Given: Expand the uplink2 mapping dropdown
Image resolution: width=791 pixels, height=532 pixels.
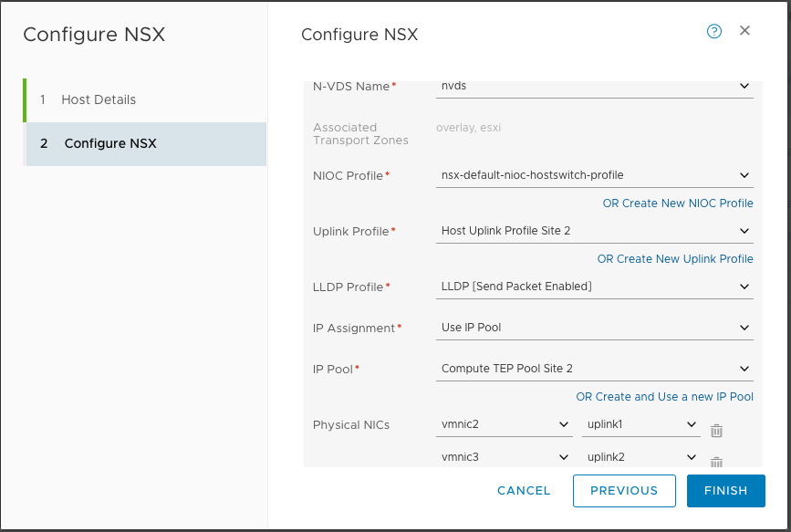Looking at the screenshot, I should (x=640, y=457).
